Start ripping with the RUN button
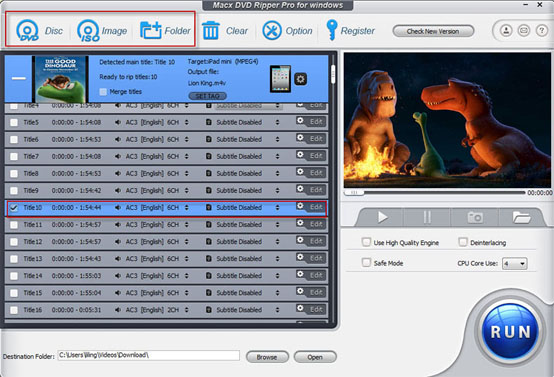554x377 pixels. pos(510,331)
